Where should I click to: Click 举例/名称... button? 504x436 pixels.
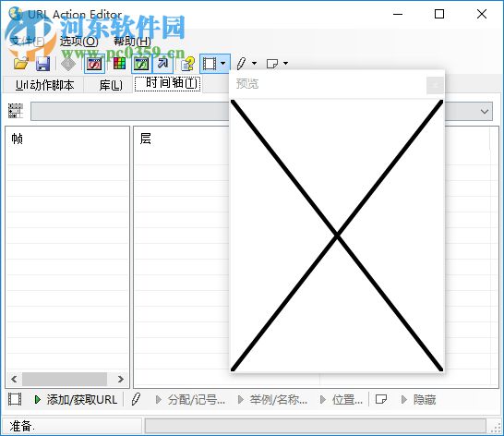point(272,400)
